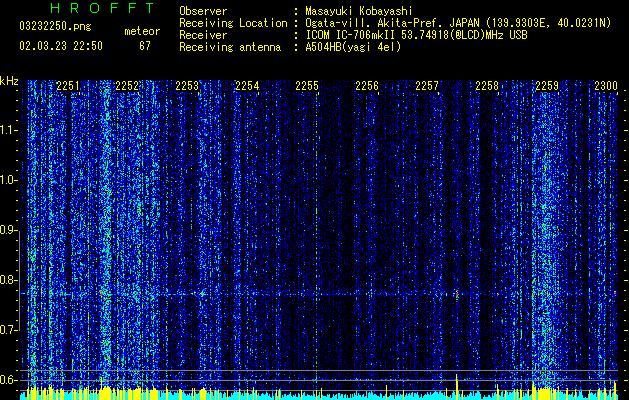
Task: Click the kHz axis unit label
Action: coord(9,81)
